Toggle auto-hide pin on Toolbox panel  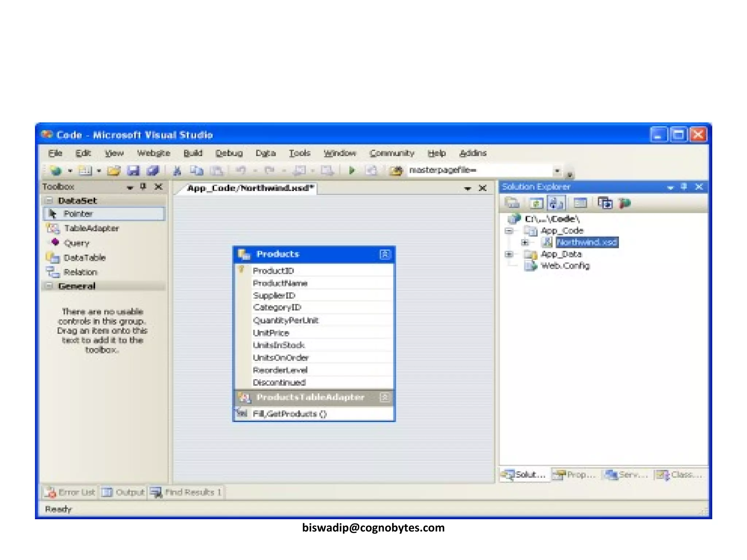[143, 187]
